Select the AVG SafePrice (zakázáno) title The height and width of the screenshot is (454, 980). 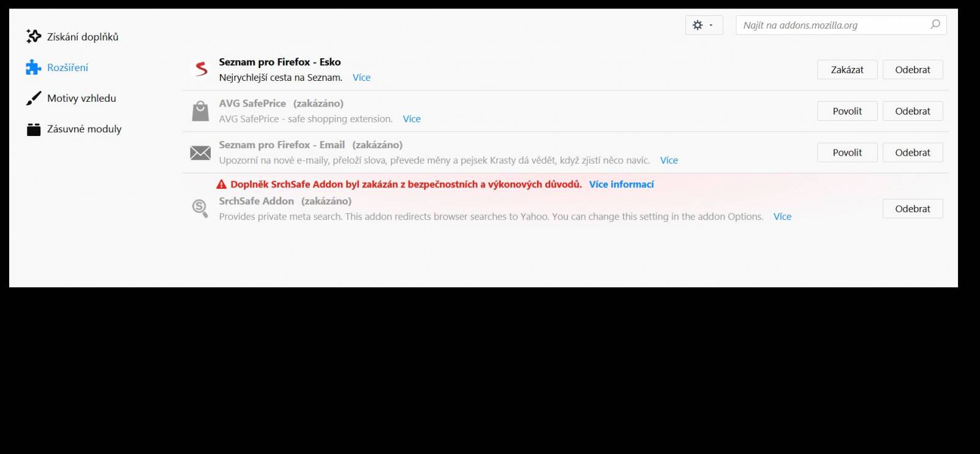point(281,104)
